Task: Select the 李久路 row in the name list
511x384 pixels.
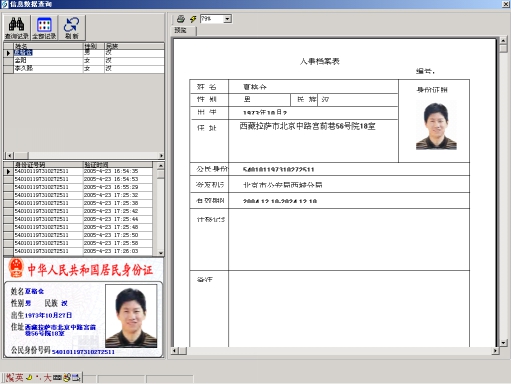Action: pyautogui.click(x=84, y=69)
